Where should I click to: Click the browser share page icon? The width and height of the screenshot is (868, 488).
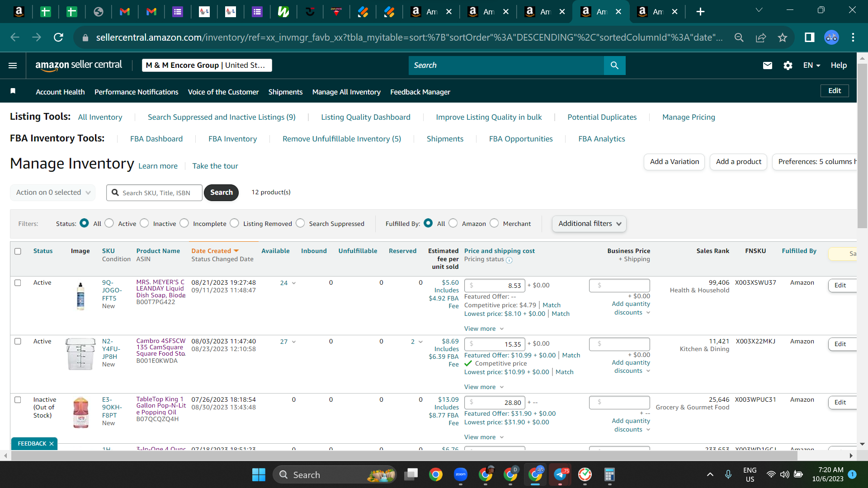click(x=761, y=38)
